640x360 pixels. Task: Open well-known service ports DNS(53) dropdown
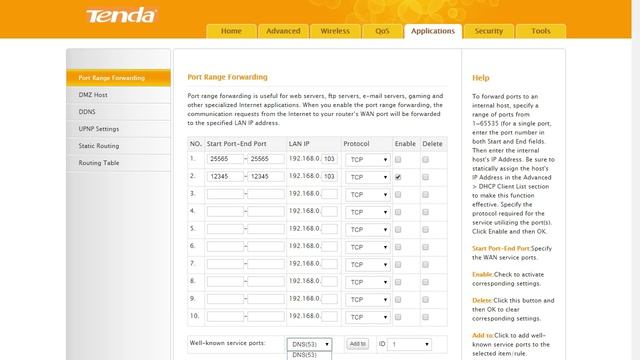coord(309,344)
